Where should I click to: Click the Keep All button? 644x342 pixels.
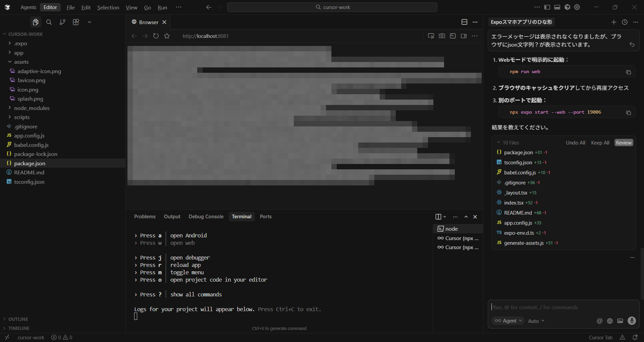(x=600, y=143)
